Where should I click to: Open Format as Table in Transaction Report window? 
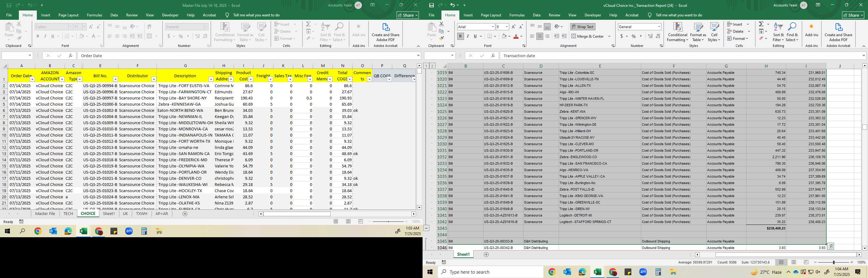coord(698,32)
